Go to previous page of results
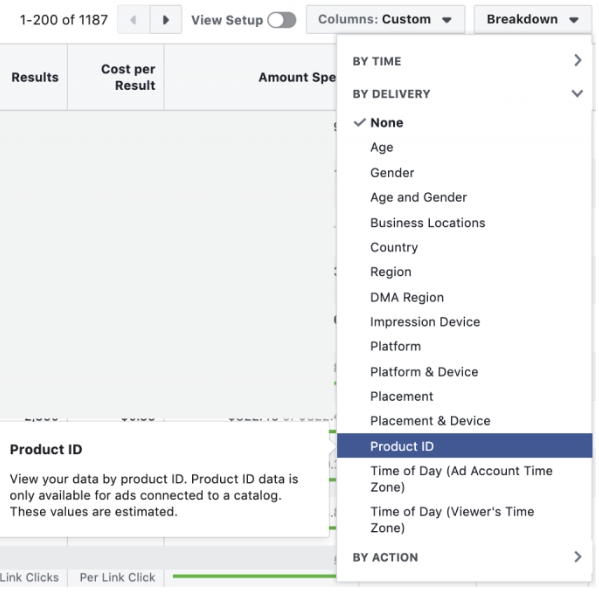Viewport: 599px width, 593px height. point(133,20)
